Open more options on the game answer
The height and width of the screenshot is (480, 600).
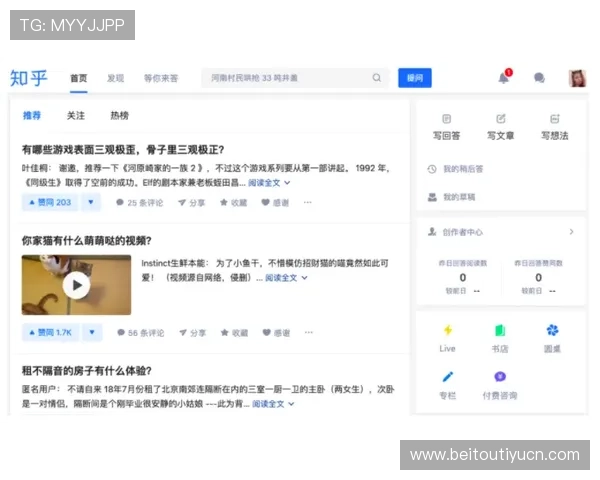308,202
